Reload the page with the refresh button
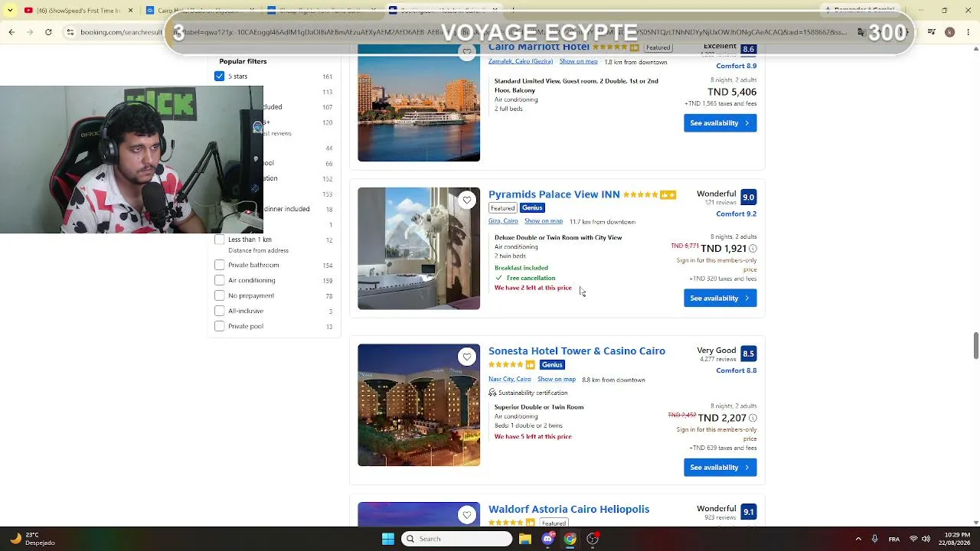Image resolution: width=980 pixels, height=551 pixels. 48,32
